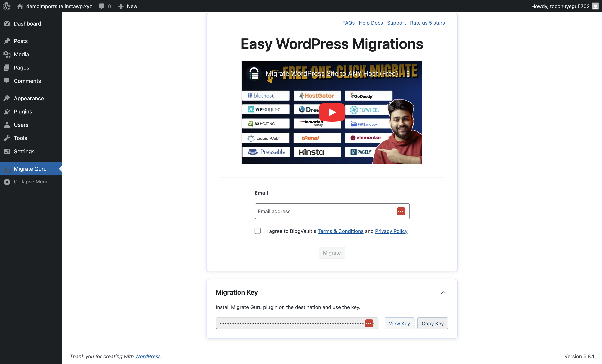Click the video title text
This screenshot has width=602, height=364.
tap(332, 73)
